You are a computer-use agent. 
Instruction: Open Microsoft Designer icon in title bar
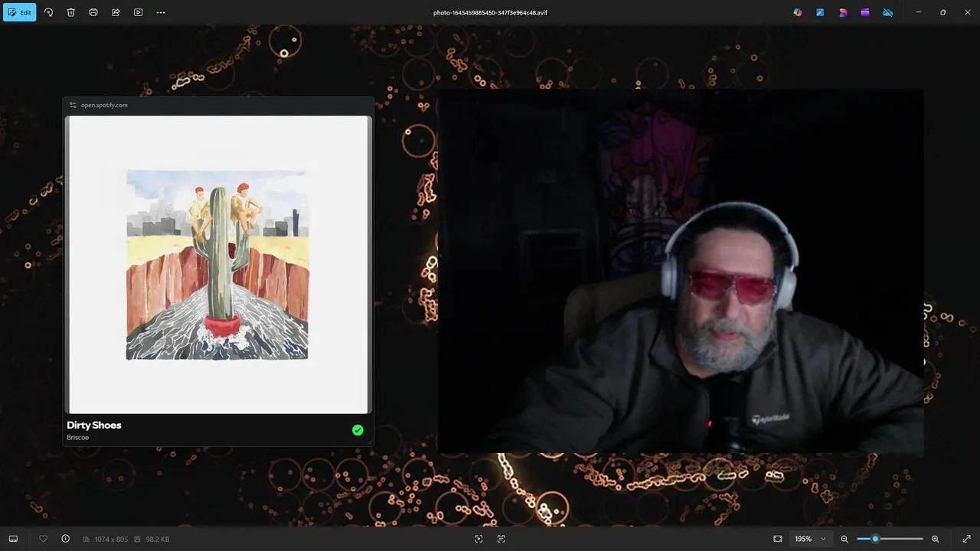point(843,12)
